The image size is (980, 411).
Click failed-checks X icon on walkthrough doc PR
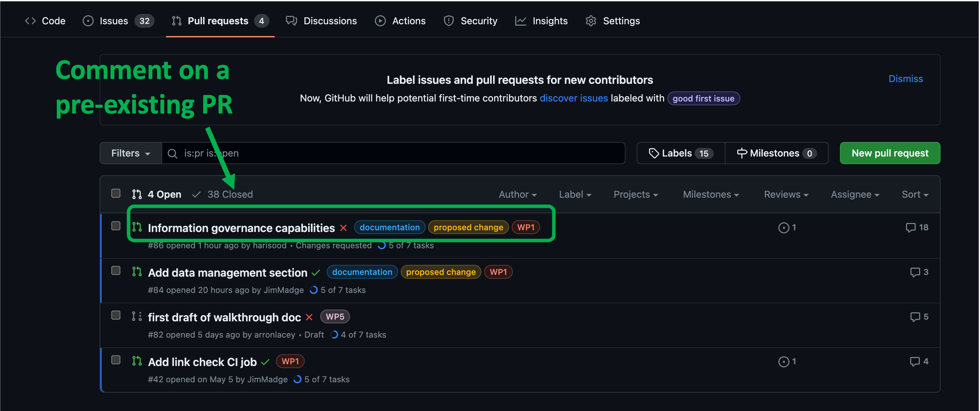309,317
